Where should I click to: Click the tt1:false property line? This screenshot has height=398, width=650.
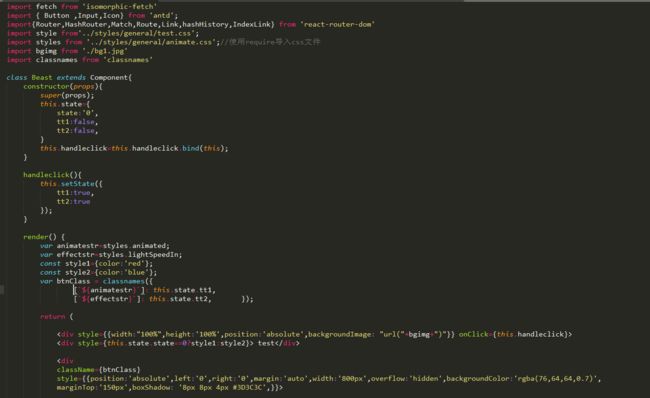77,122
